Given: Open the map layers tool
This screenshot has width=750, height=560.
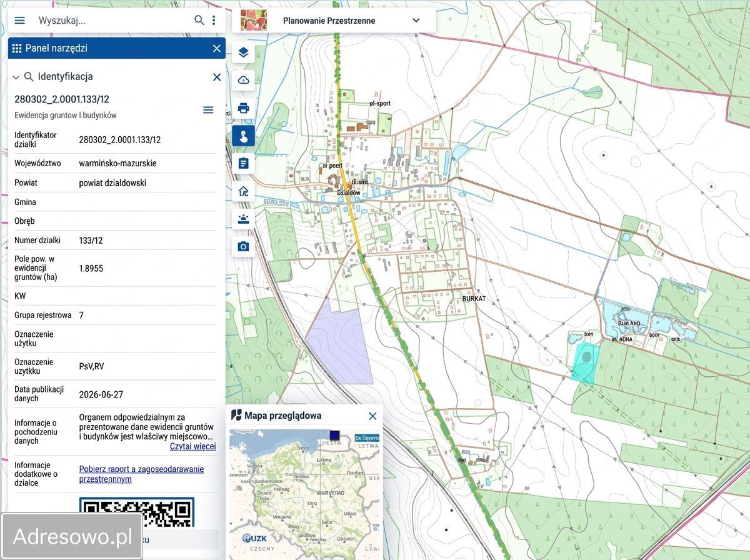Looking at the screenshot, I should coord(243,52).
